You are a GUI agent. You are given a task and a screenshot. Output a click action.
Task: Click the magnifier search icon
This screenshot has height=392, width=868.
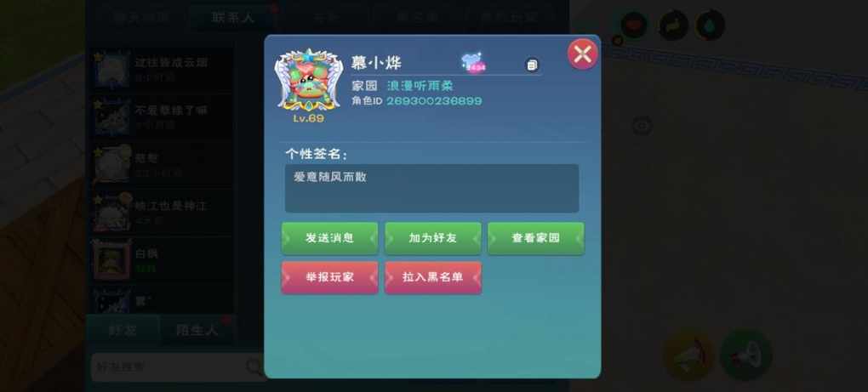pyautogui.click(x=254, y=366)
